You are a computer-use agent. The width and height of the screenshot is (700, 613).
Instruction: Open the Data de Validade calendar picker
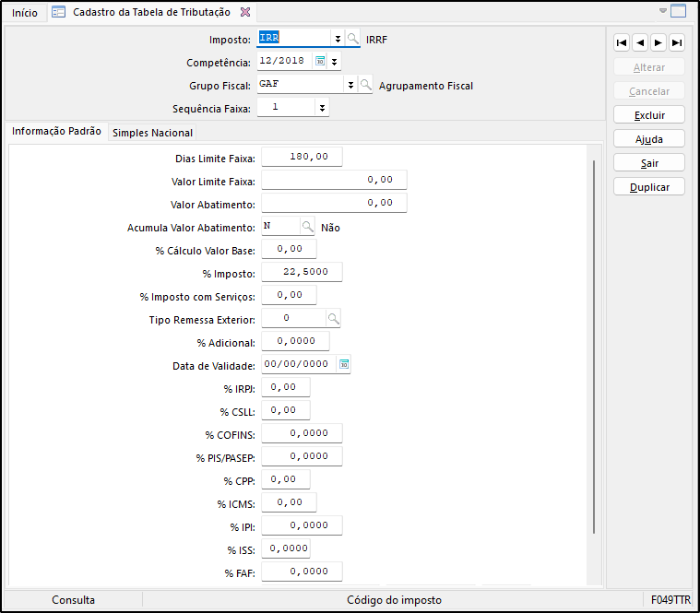tap(343, 364)
